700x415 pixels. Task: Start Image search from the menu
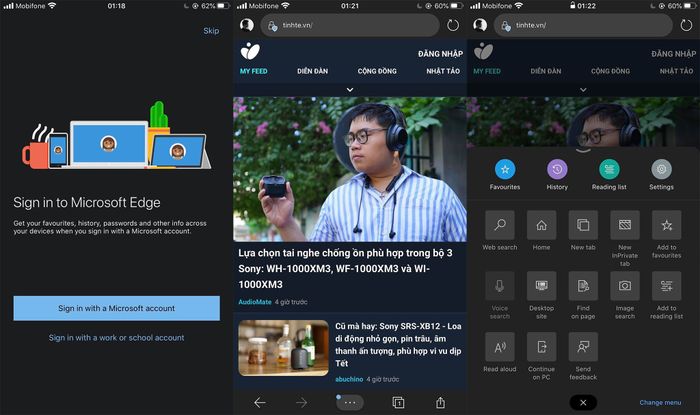[x=625, y=286]
